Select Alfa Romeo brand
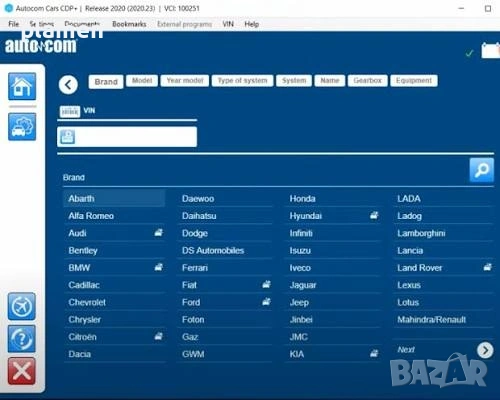 (x=114, y=216)
